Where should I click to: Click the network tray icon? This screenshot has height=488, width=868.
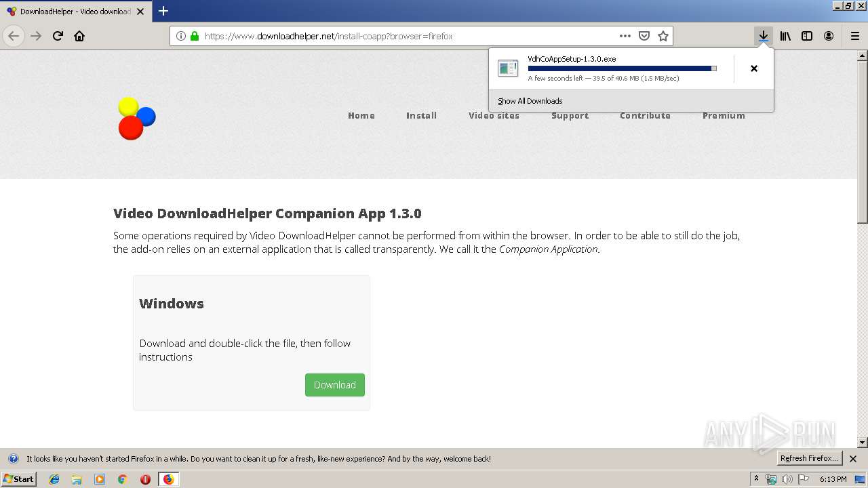click(771, 479)
